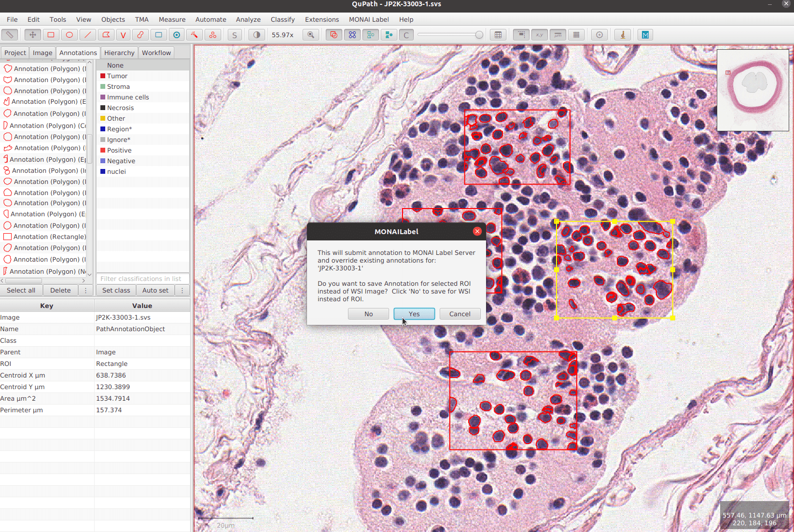Adjust the overlay opacity slider

coord(450,35)
